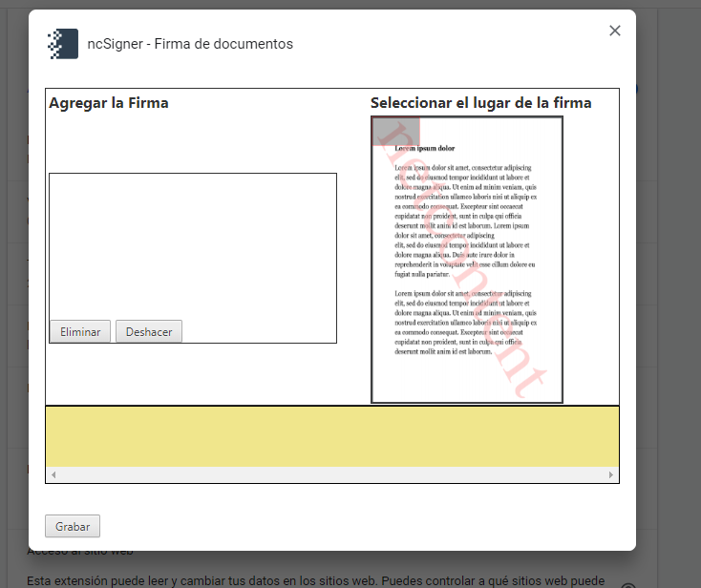Save with the Grabar button
701x588 pixels.
(73, 526)
